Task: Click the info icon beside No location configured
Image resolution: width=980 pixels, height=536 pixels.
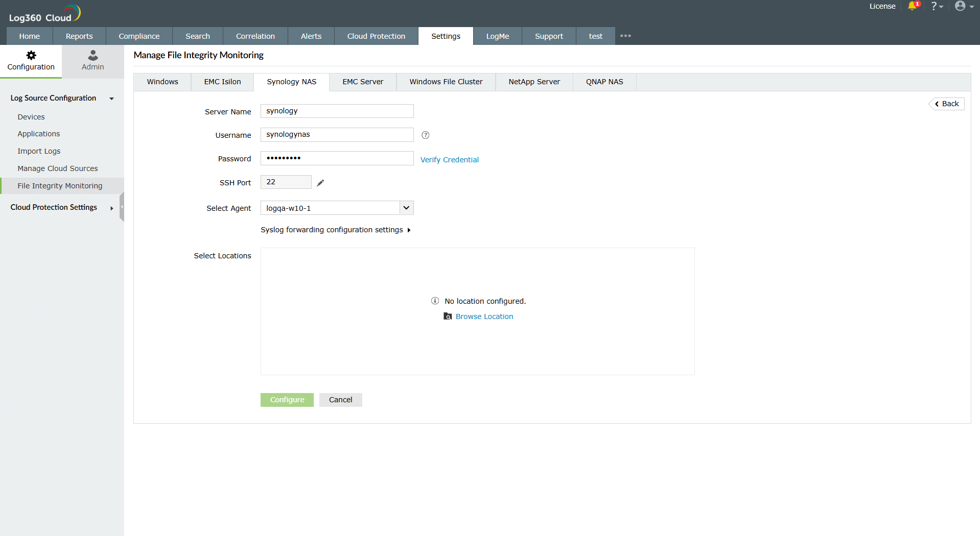Action: [x=435, y=301]
